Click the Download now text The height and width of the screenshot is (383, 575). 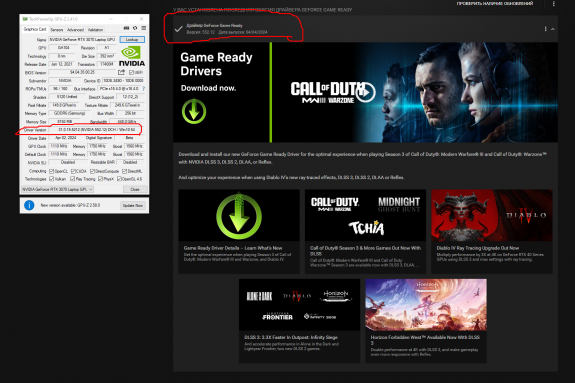pyautogui.click(x=208, y=88)
